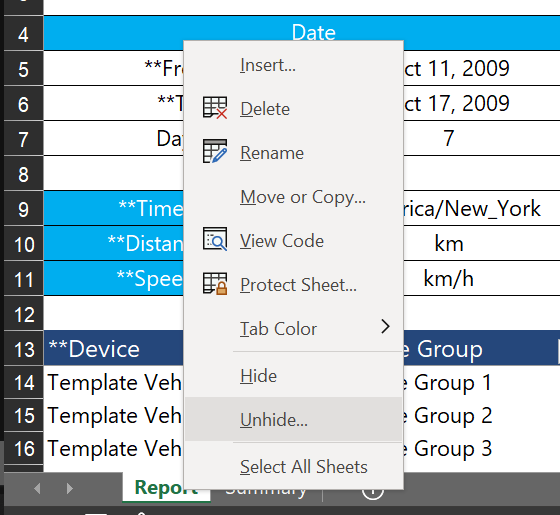560x515 pixels.
Task: Click the previous sheet navigation arrow
Action: point(37,488)
